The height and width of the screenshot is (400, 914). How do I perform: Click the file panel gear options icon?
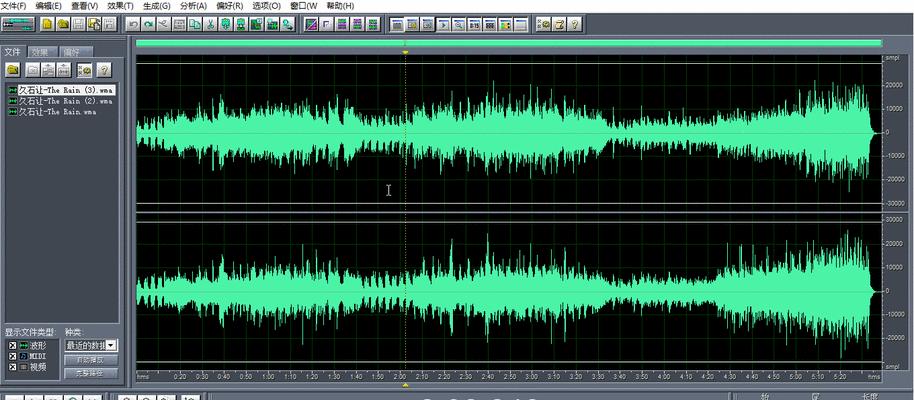[85, 69]
